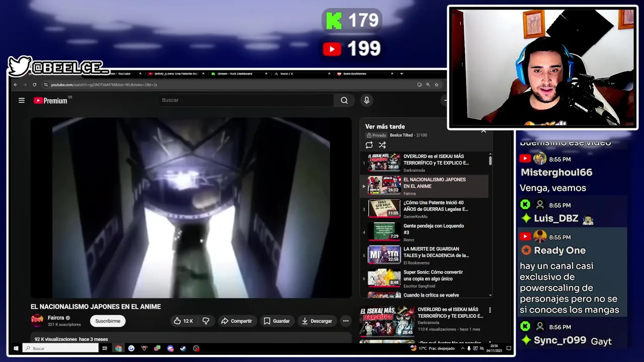
Task: Subscribe with the Suscribirme button
Action: [108, 321]
